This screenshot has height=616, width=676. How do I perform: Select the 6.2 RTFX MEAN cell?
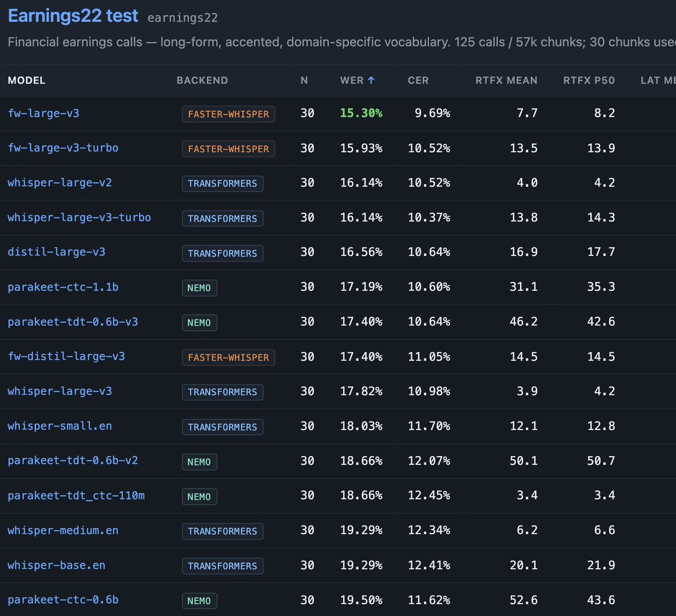(527, 530)
